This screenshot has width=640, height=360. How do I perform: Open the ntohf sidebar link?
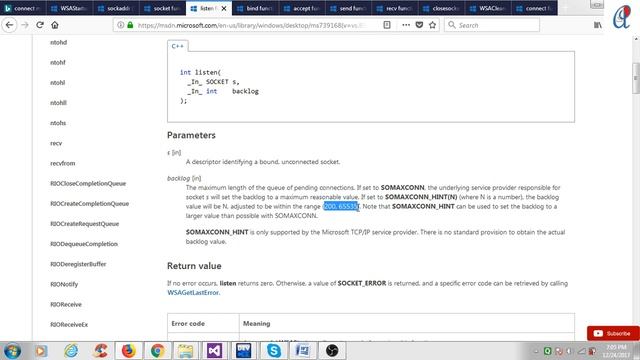[x=58, y=62]
